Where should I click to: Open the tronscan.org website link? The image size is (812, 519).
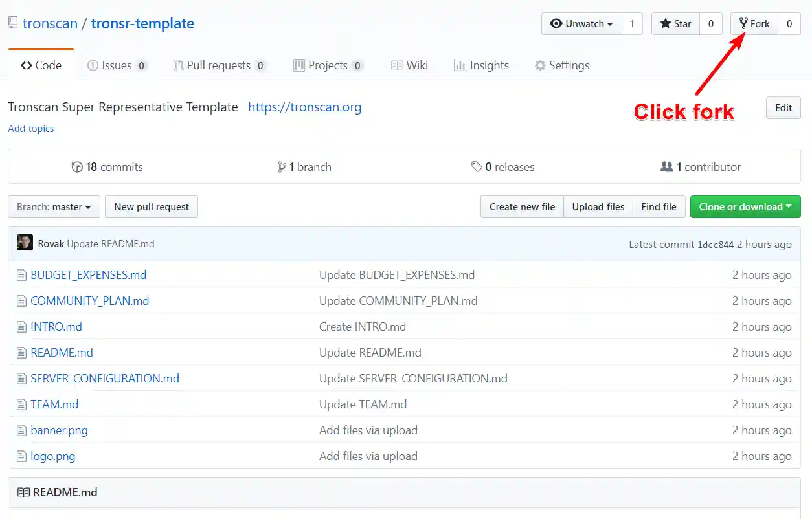[x=304, y=107]
